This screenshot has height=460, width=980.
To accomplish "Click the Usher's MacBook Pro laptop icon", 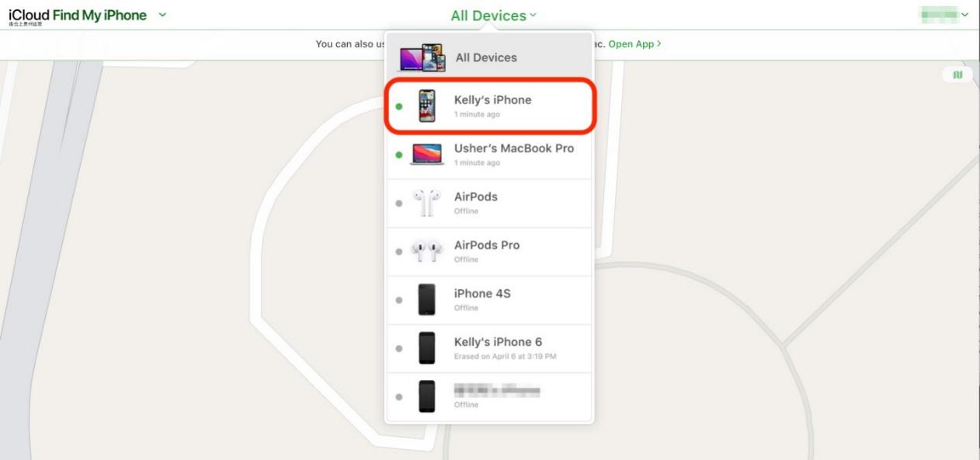I will (x=427, y=154).
